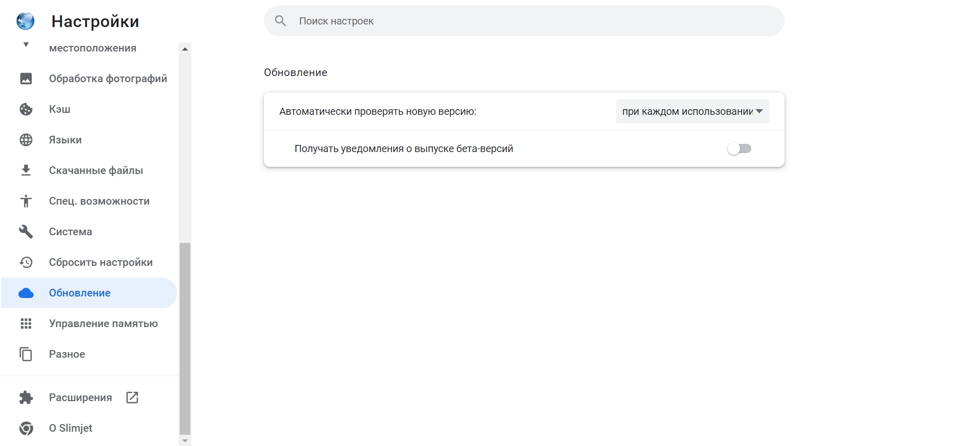Click the Slimjet globe logo icon

coord(25,21)
